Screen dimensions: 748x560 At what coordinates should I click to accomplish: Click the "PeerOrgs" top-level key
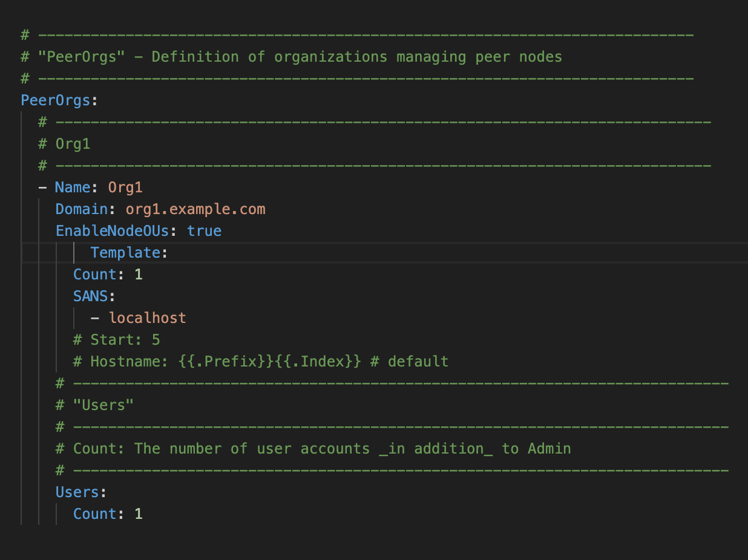click(56, 100)
